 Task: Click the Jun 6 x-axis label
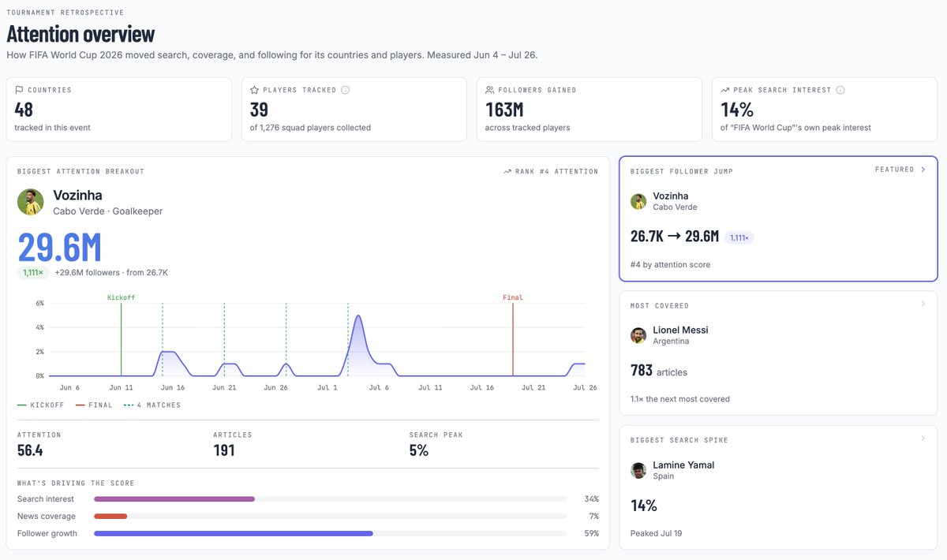point(69,387)
